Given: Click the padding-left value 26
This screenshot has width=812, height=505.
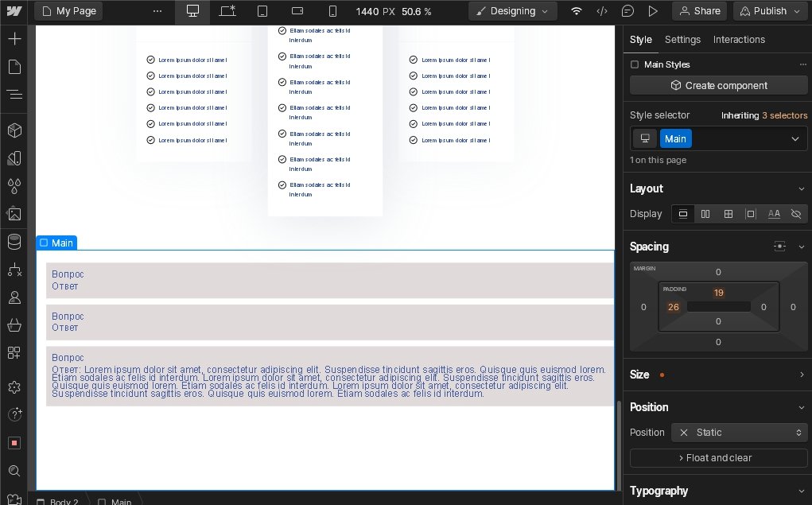Looking at the screenshot, I should click(673, 307).
